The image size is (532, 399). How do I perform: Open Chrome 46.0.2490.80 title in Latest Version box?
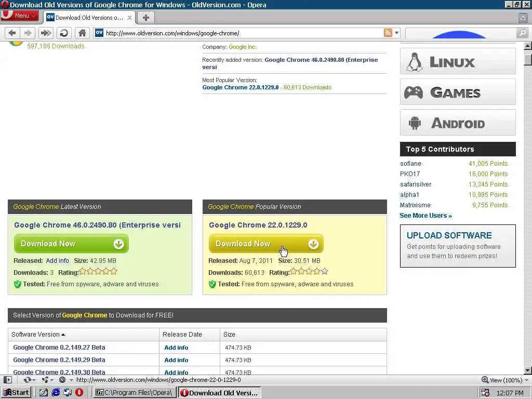click(97, 225)
